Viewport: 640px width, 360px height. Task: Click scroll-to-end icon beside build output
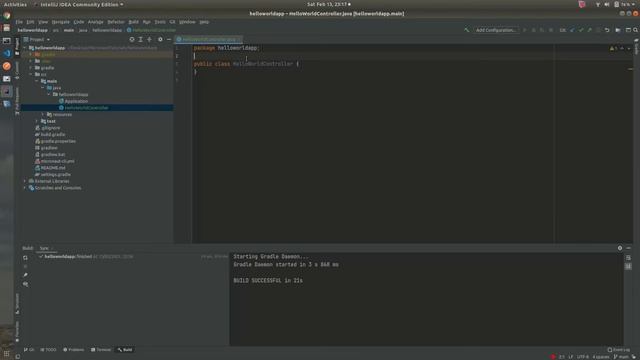pyautogui.click(x=629, y=266)
